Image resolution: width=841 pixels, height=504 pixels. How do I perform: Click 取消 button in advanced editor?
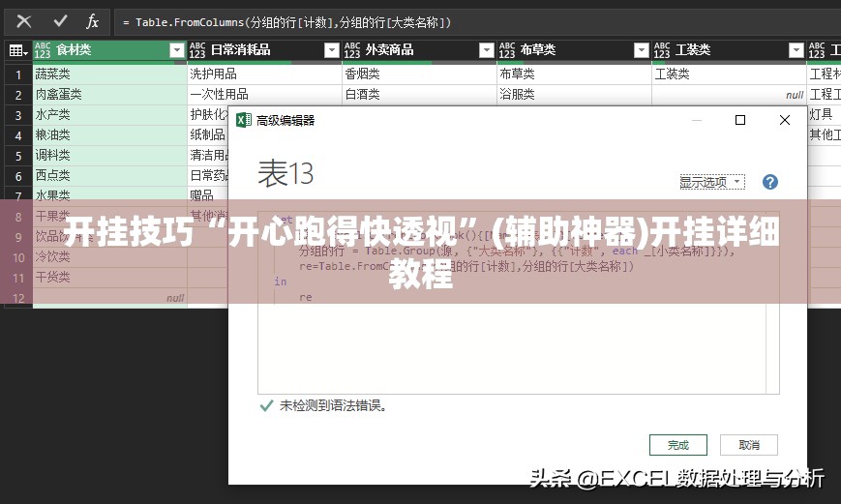coord(749,445)
